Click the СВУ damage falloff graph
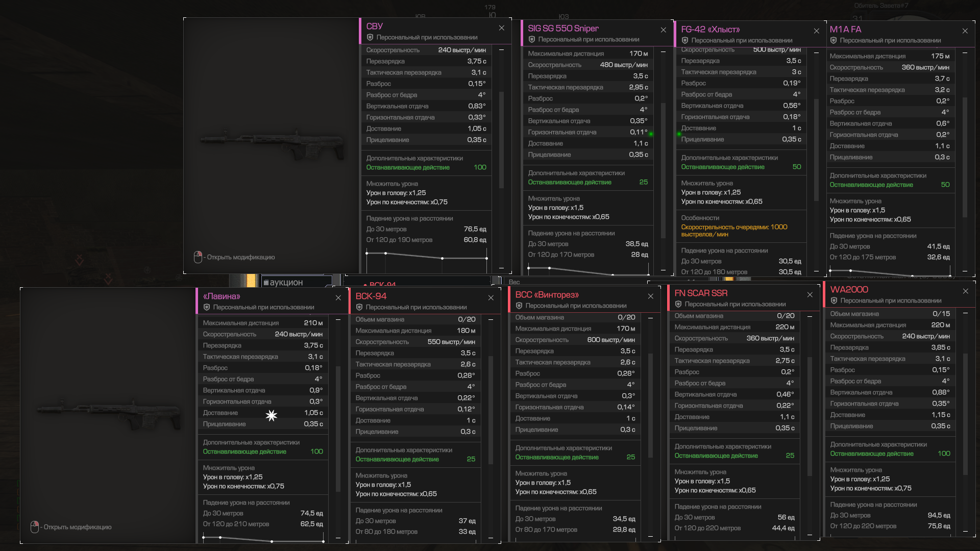The width and height of the screenshot is (980, 551). pyautogui.click(x=427, y=260)
